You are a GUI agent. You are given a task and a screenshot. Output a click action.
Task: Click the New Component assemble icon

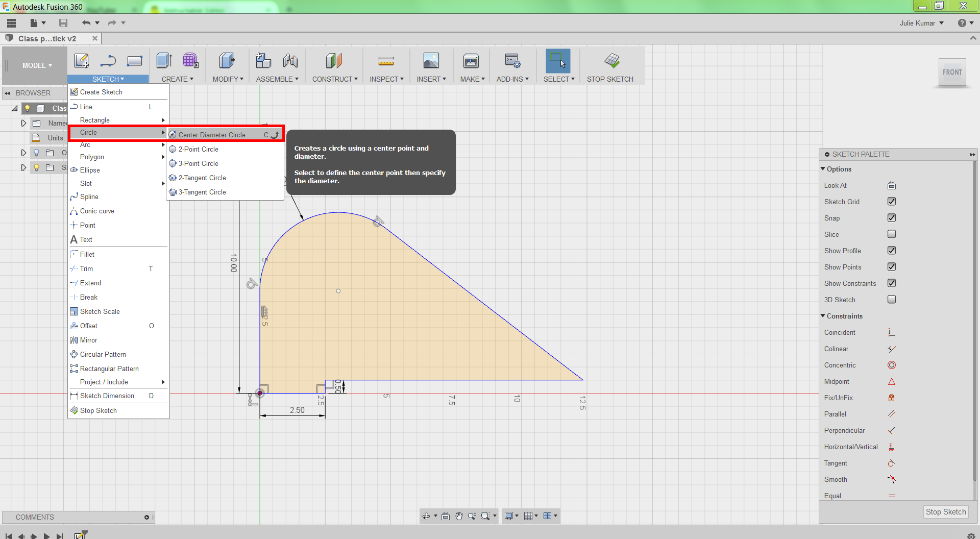tap(263, 61)
